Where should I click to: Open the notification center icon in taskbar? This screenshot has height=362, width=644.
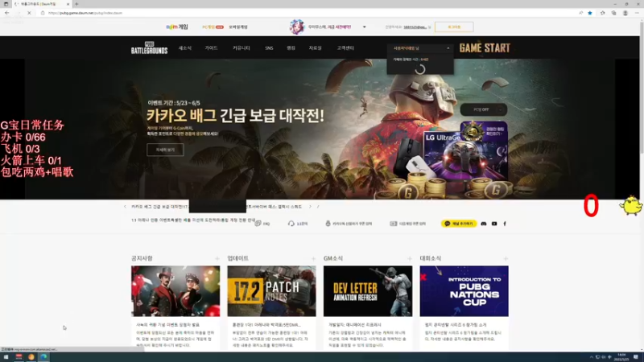(x=636, y=356)
